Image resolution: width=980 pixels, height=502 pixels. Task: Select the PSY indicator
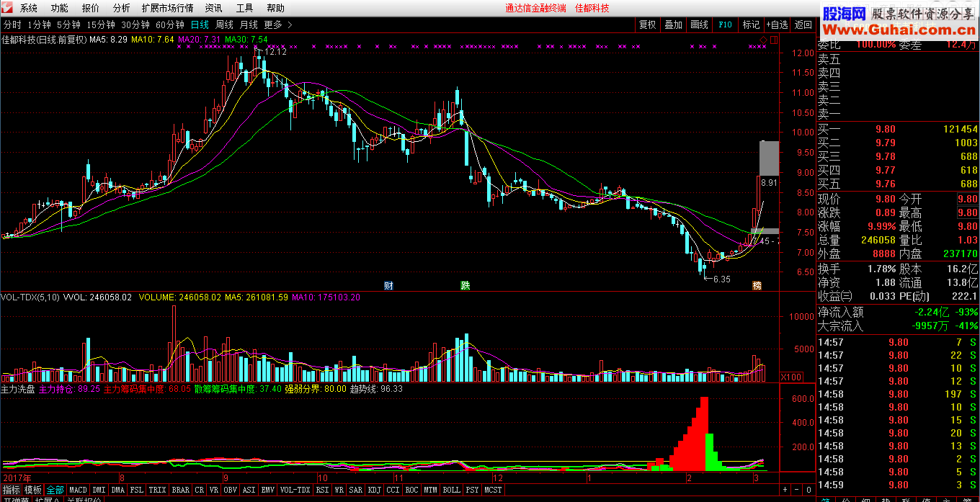coord(473,490)
